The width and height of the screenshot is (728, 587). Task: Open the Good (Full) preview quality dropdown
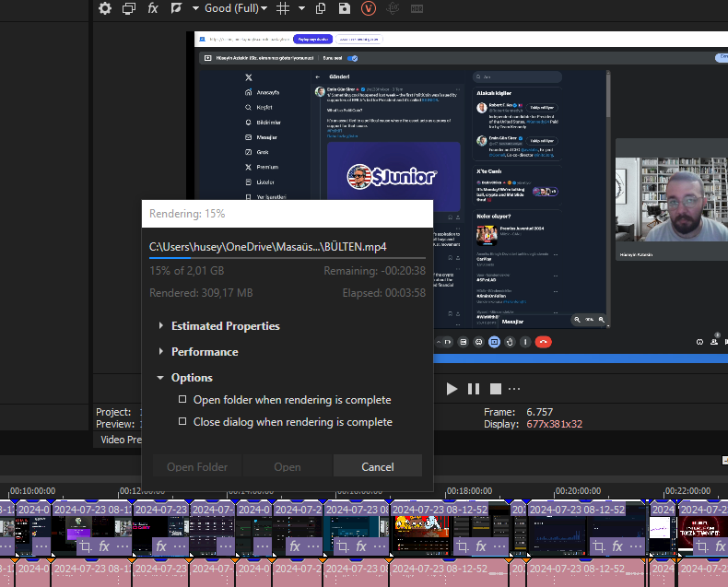(236, 8)
